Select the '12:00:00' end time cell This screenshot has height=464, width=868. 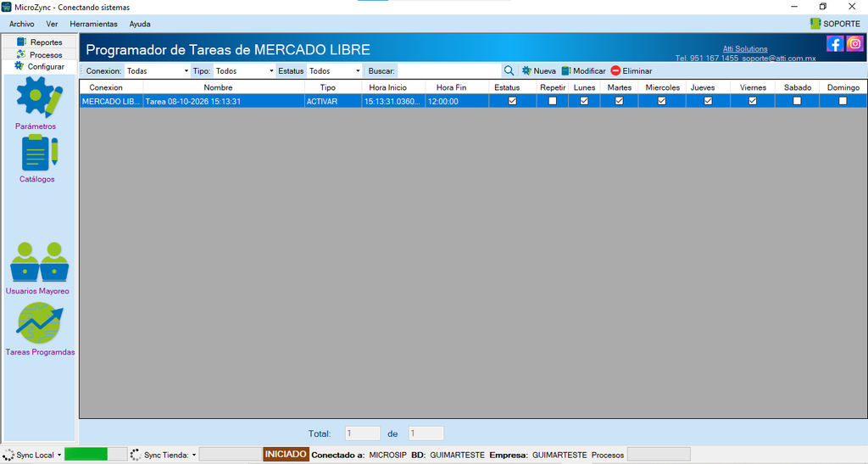[x=457, y=101]
